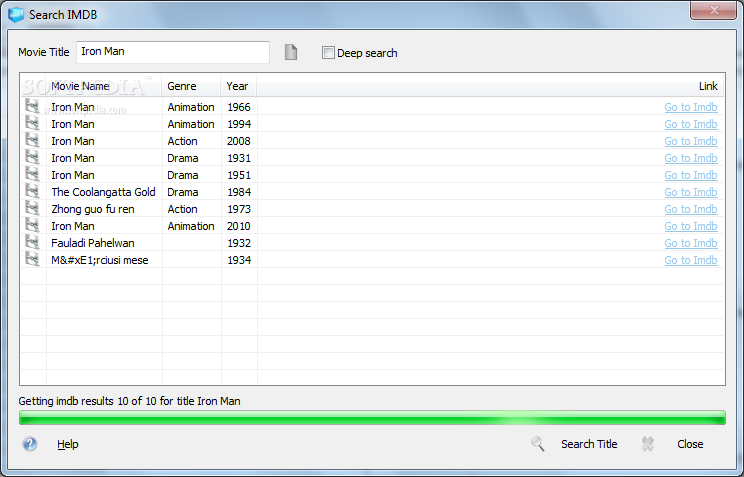Open Go to Imdb link for Iron Man 2010
This screenshot has height=477, width=744.
coord(691,227)
